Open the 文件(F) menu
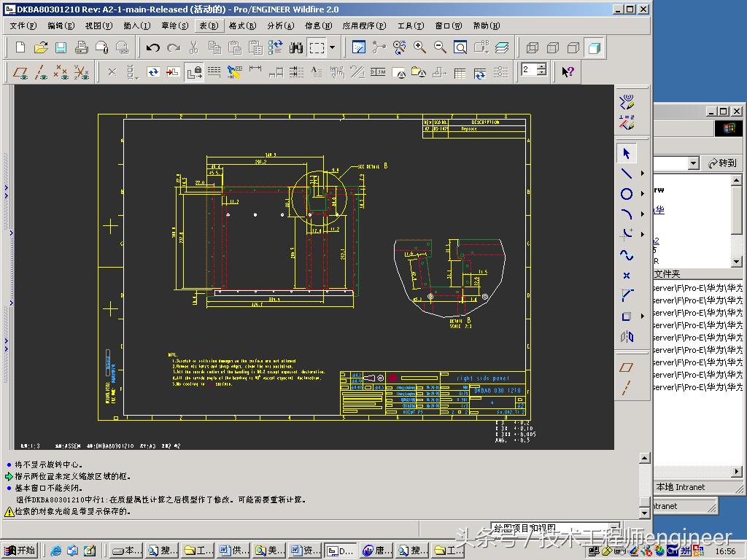Image resolution: width=747 pixels, height=560 pixels. [23, 26]
